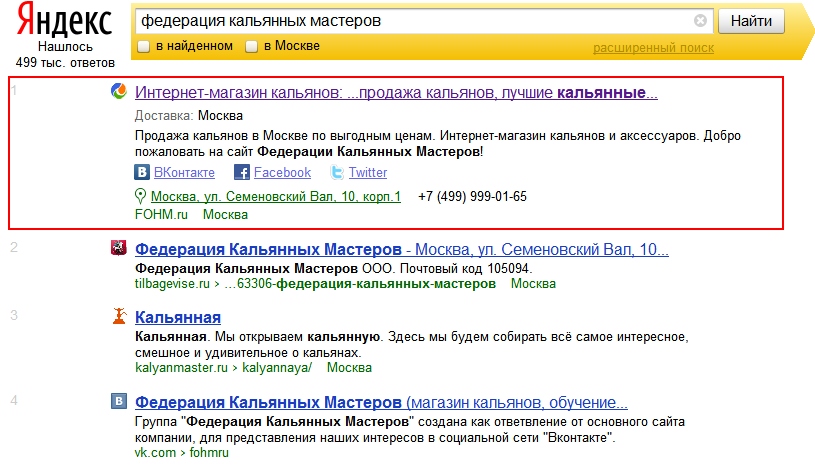Open the 'Кальянная' result title
The height and width of the screenshot is (470, 815).
click(x=178, y=317)
